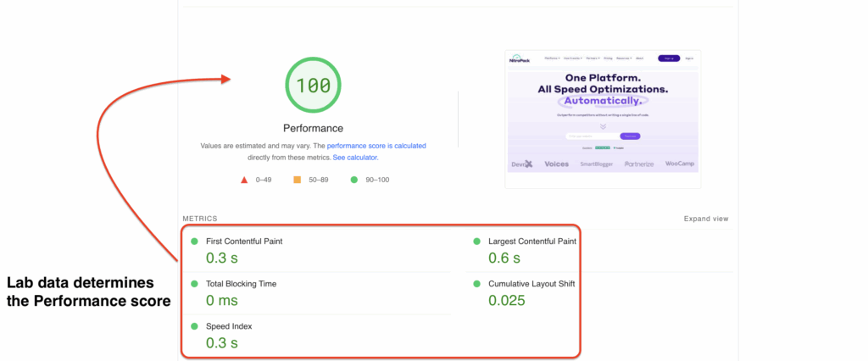Click the 0.3 s First Contentful Paint value
868x361 pixels.
click(x=222, y=258)
